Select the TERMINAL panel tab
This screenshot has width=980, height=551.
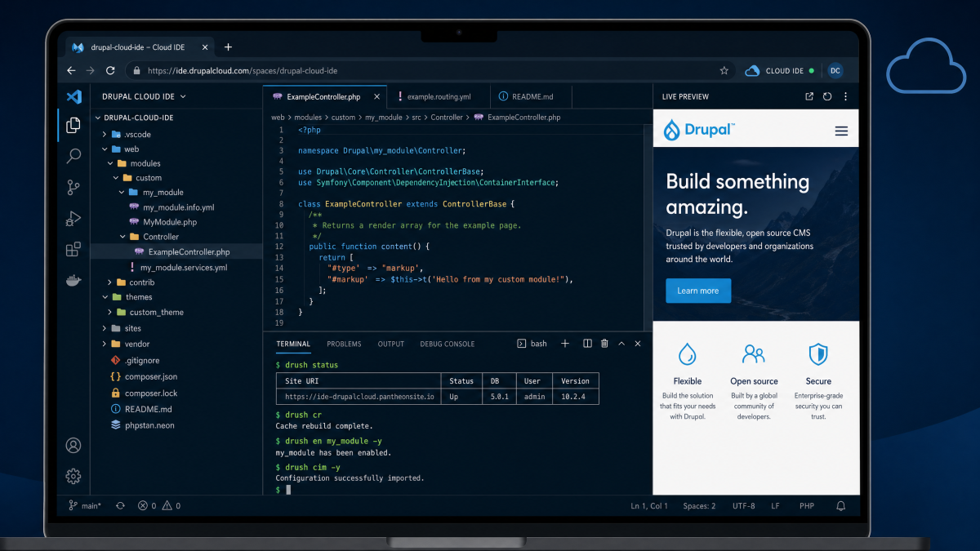293,344
